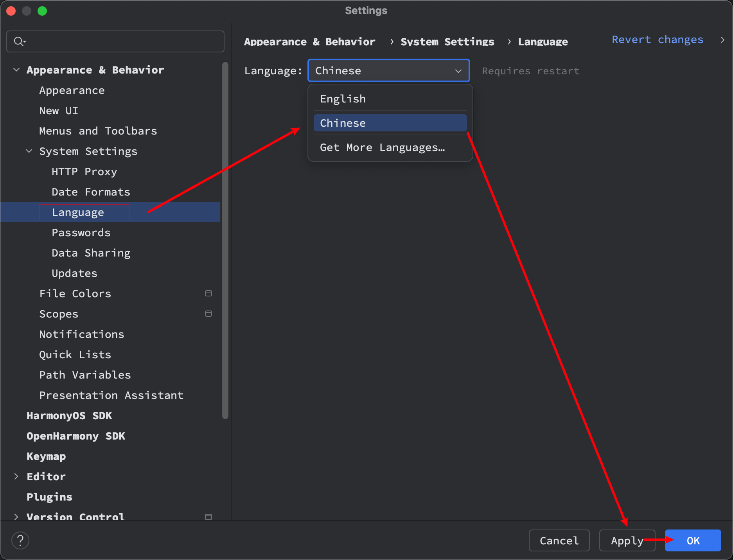Click System Settings in the breadcrumb
733x560 pixels.
click(447, 41)
